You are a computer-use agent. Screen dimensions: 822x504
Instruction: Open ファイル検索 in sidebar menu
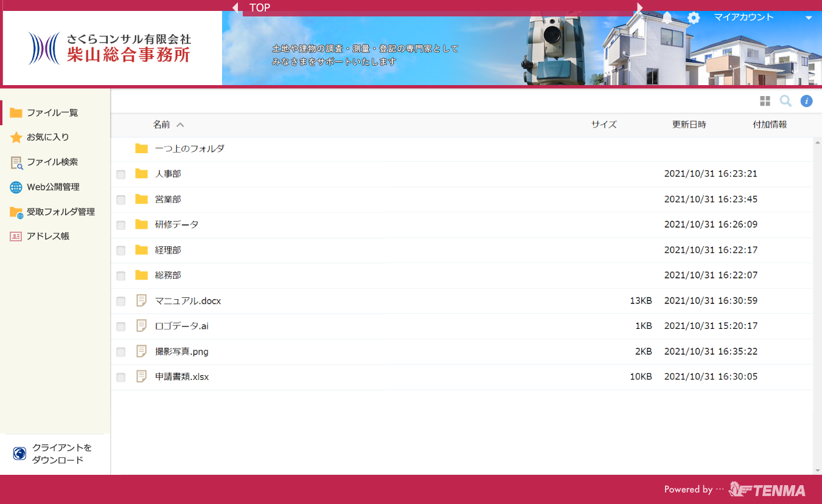click(52, 162)
